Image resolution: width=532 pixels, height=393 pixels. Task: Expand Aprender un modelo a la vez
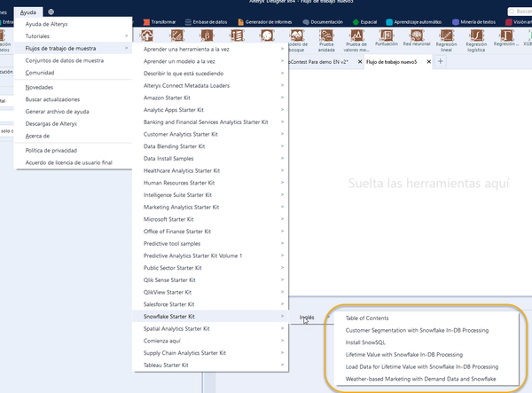pyautogui.click(x=210, y=61)
